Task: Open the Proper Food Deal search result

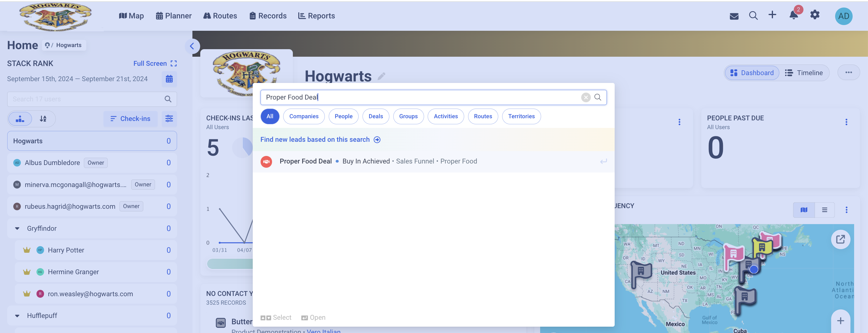Action: pyautogui.click(x=433, y=161)
